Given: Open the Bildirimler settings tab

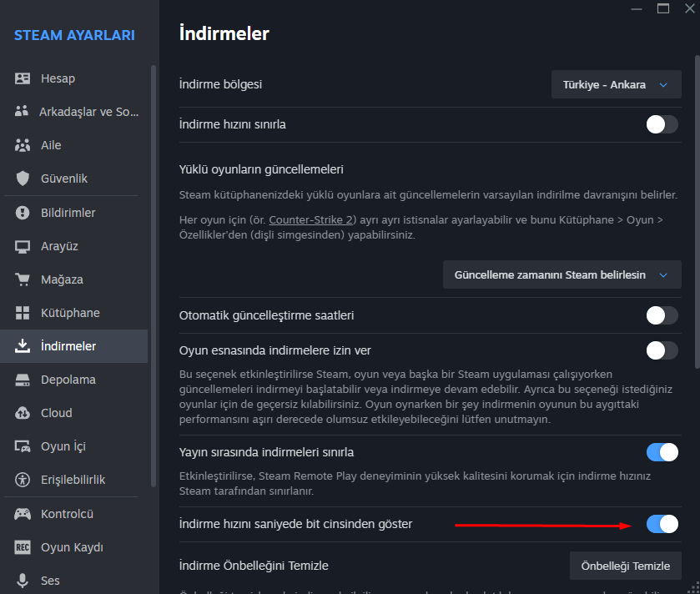Looking at the screenshot, I should pyautogui.click(x=68, y=213).
